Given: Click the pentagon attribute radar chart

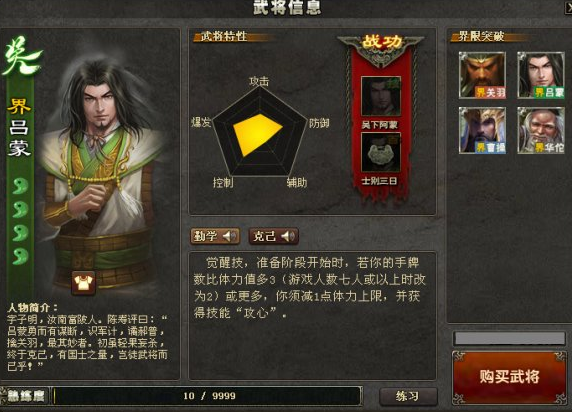Looking at the screenshot, I should [x=260, y=131].
